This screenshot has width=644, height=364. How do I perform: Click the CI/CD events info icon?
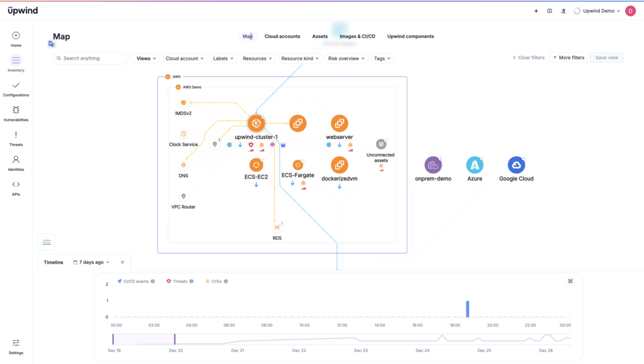[x=153, y=282]
